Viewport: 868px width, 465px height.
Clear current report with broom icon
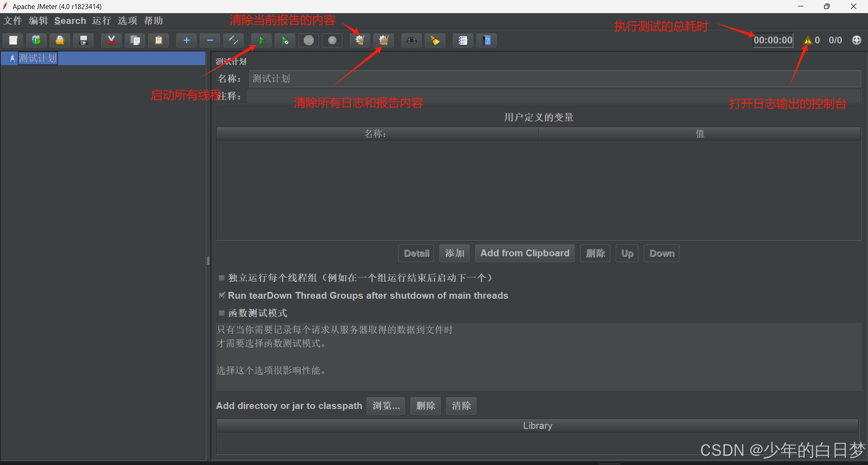coord(360,40)
